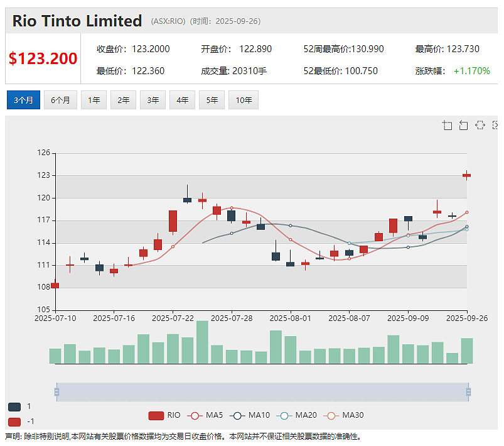This screenshot has width=504, height=446.
Task: Switch to the 1年 time range
Action: (x=94, y=100)
